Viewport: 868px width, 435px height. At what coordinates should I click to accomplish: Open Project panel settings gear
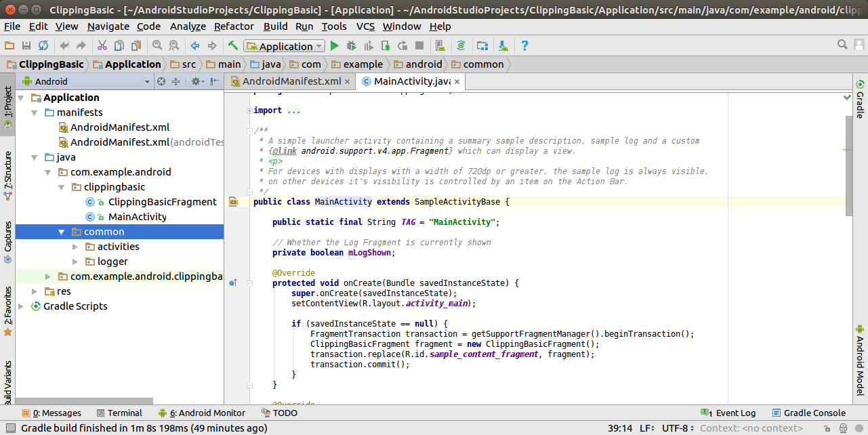pyautogui.click(x=196, y=81)
